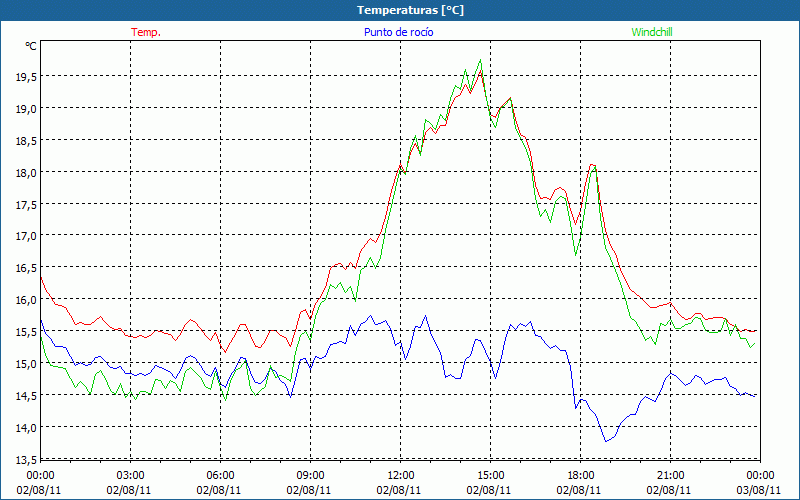The width and height of the screenshot is (800, 500).
Task: Click the '15,5' y-axis value
Action: click(26, 332)
